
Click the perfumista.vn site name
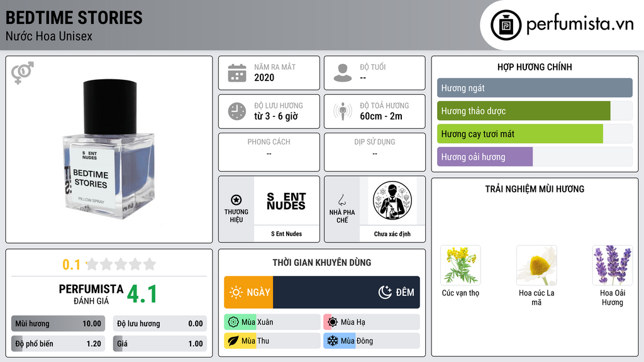580,25
